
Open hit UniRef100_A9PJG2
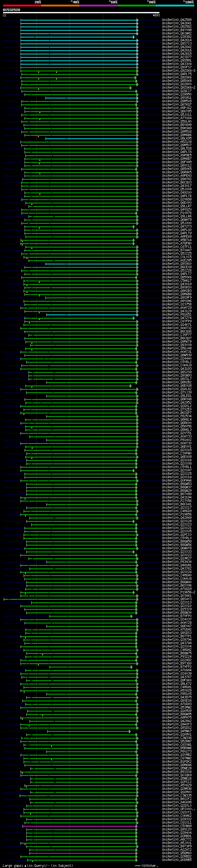tap(177, 108)
